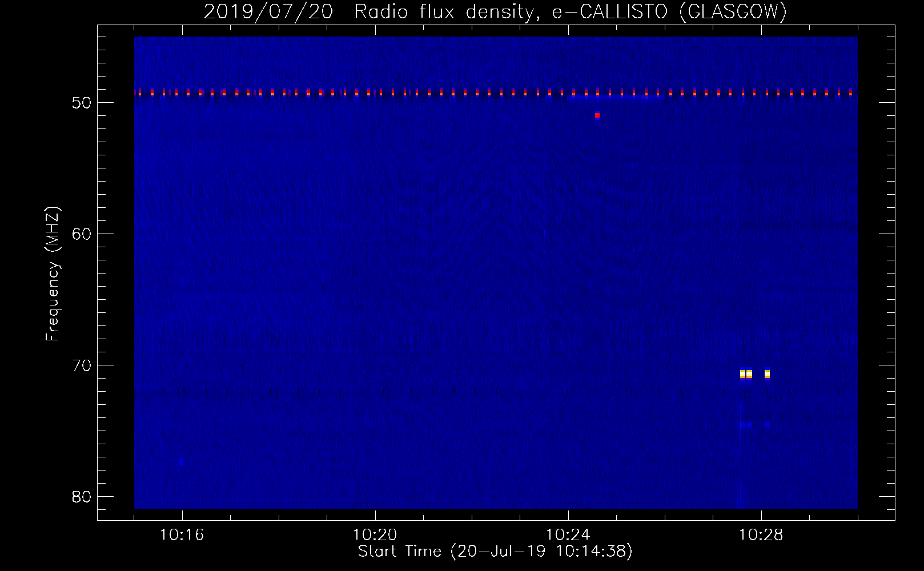Click the lone rightmost bright burst near 71 MHz
The width and height of the screenshot is (924, 571).
(x=767, y=374)
